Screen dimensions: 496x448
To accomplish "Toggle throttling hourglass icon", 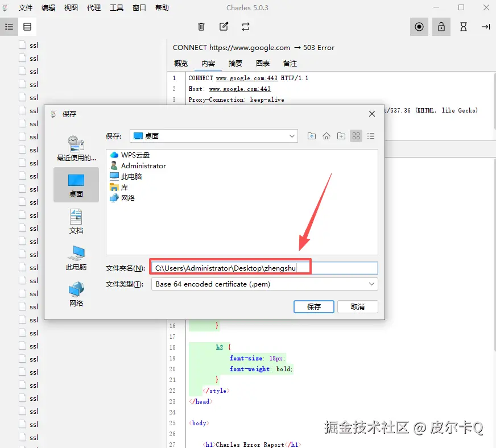I will coord(464,27).
